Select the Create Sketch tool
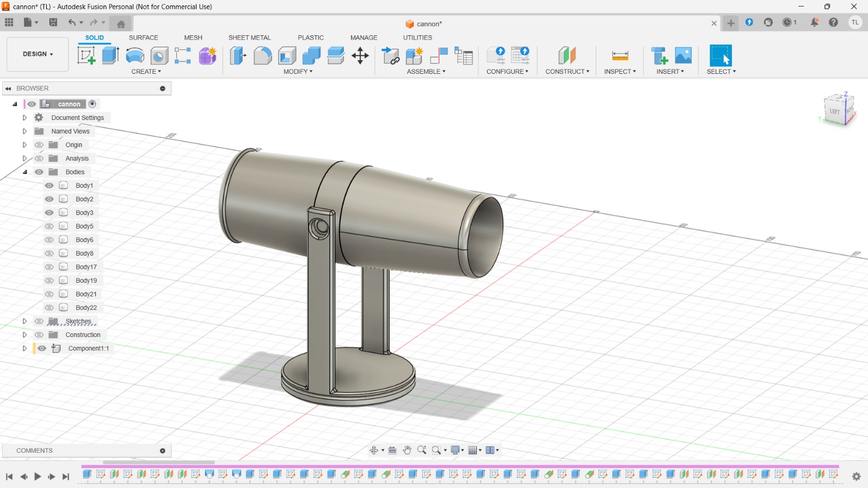 point(86,55)
